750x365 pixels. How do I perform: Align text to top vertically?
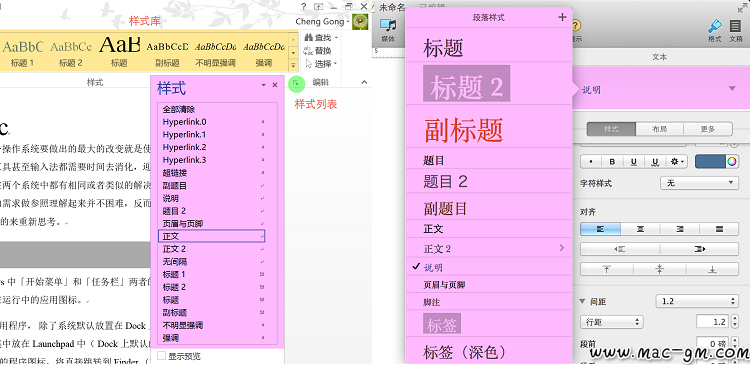(x=607, y=269)
